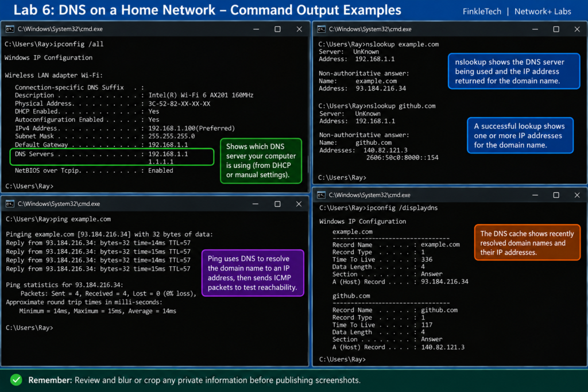Minimize the nslookup cmd window

pyautogui.click(x=535, y=29)
